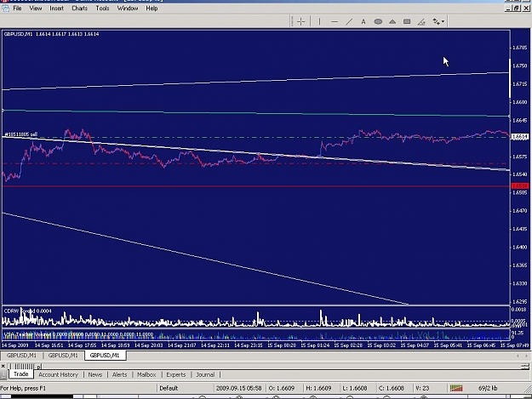532x399 pixels.
Task: Switch to the first GBPUSD,M1 chart tab
Action: click(22, 356)
